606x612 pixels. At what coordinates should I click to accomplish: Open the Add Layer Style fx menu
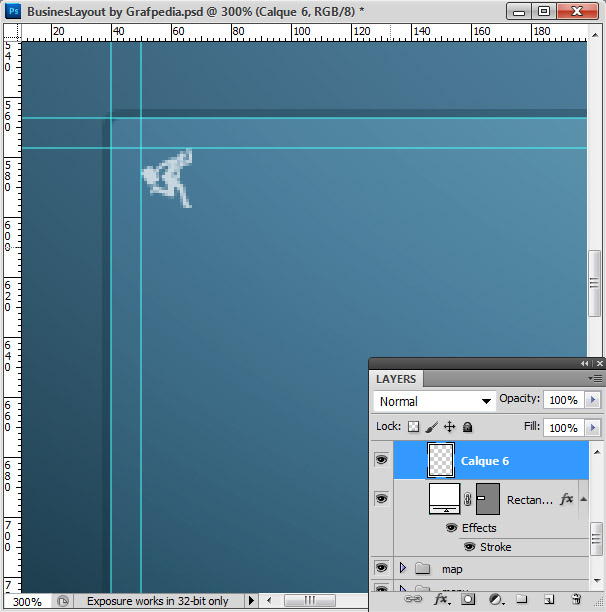pos(442,599)
